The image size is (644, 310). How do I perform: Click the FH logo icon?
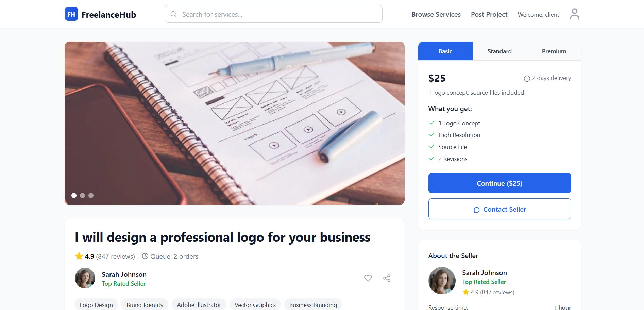(71, 14)
